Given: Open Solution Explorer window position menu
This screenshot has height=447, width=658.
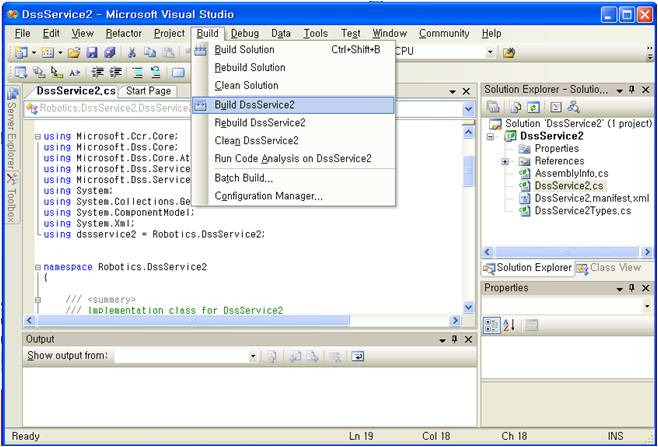Looking at the screenshot, I should coord(619,90).
